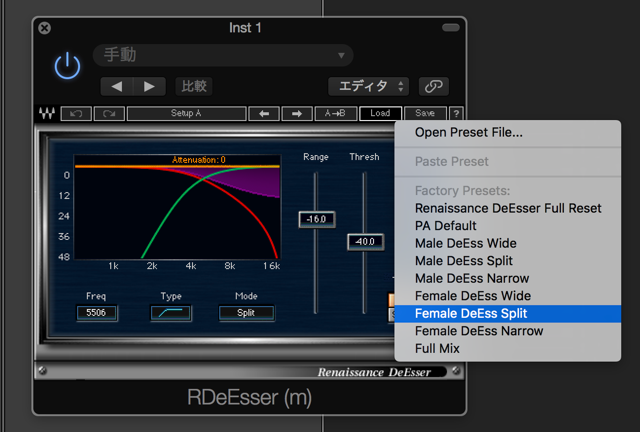Click the undo arrow in Waves toolbar
This screenshot has width=640, height=432.
(x=76, y=114)
